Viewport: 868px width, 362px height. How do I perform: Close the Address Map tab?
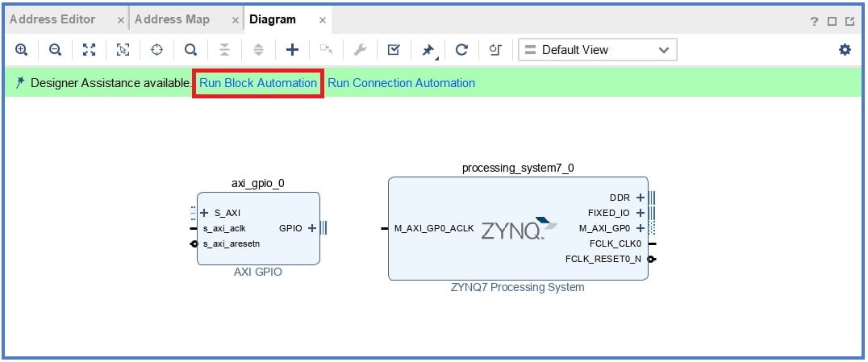coord(236,20)
